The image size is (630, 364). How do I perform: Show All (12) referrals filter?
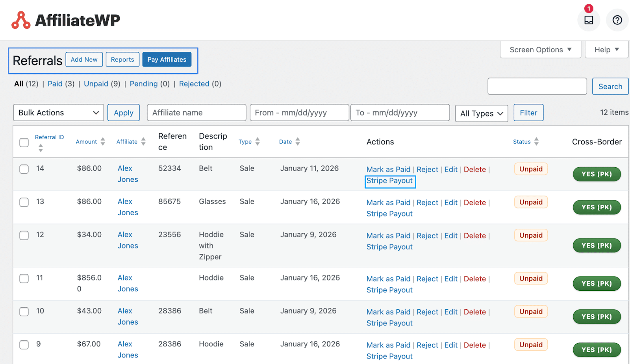[x=26, y=84]
